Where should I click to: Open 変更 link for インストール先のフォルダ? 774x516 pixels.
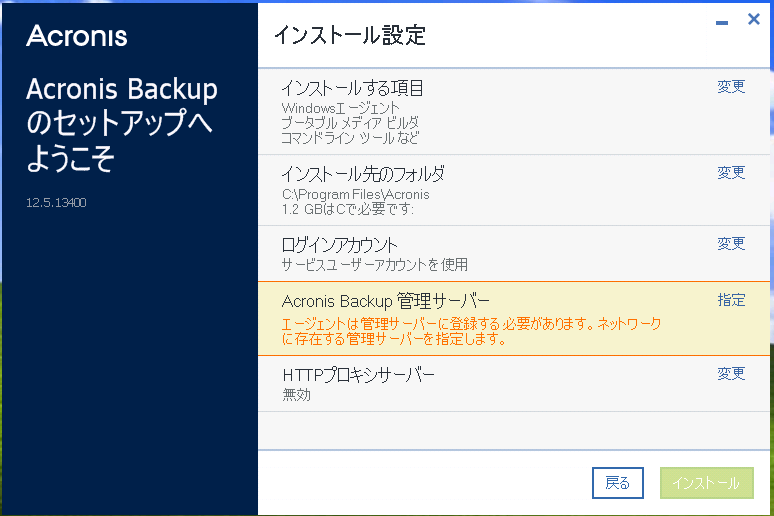coord(731,172)
